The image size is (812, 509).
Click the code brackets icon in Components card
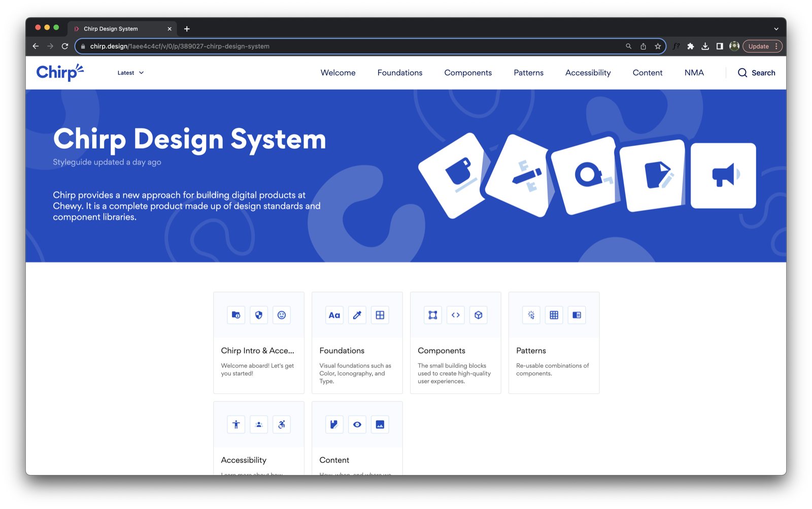point(456,315)
